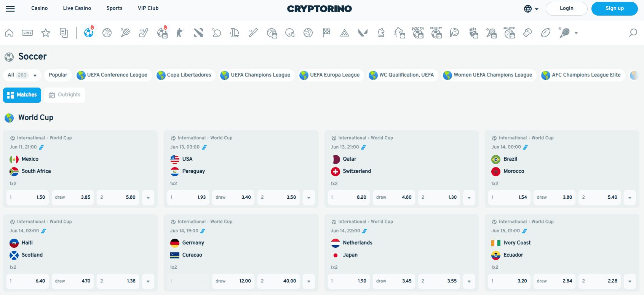Select the Tennis sport icon
644x295 pixels.
tap(125, 33)
